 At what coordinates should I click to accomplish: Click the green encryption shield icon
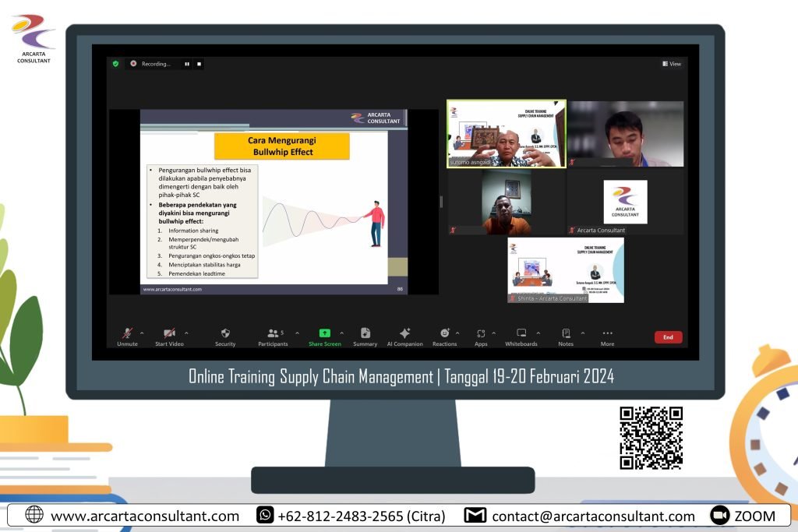(x=115, y=64)
